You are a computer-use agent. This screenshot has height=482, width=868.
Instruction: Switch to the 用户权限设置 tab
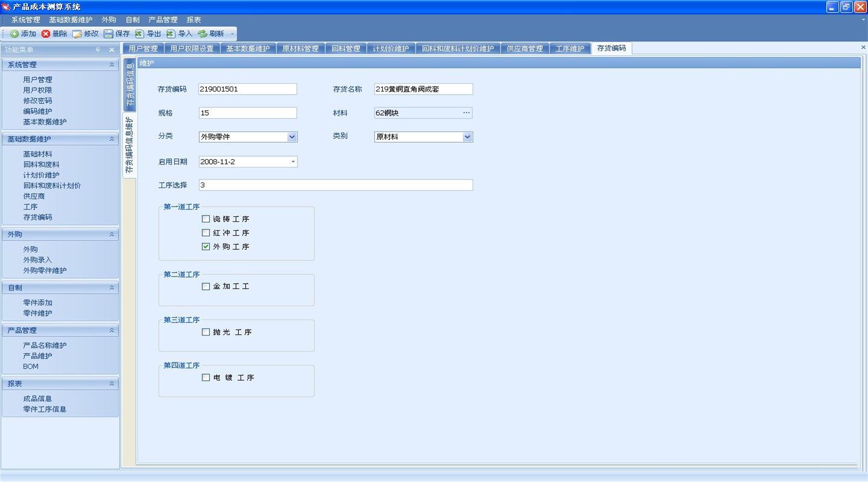pyautogui.click(x=192, y=49)
